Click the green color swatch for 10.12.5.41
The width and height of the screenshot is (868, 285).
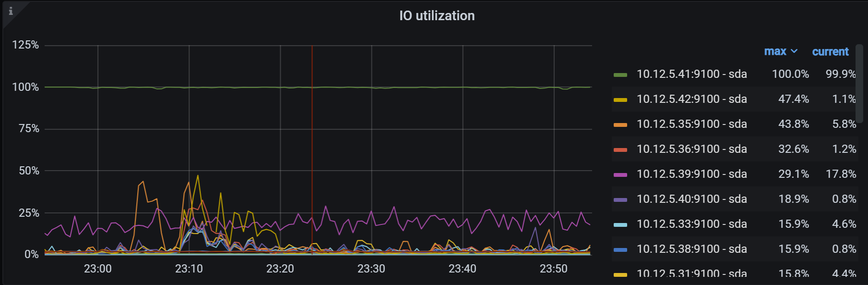[620, 75]
